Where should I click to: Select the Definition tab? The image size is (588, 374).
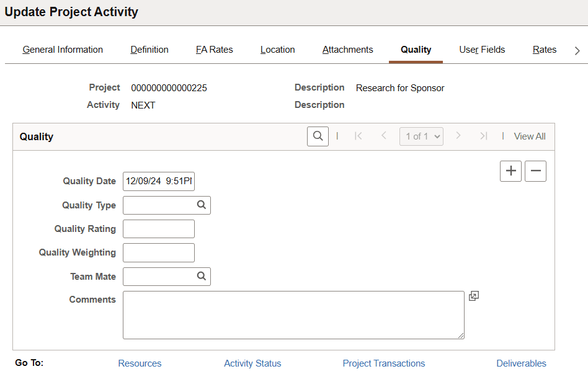point(149,50)
